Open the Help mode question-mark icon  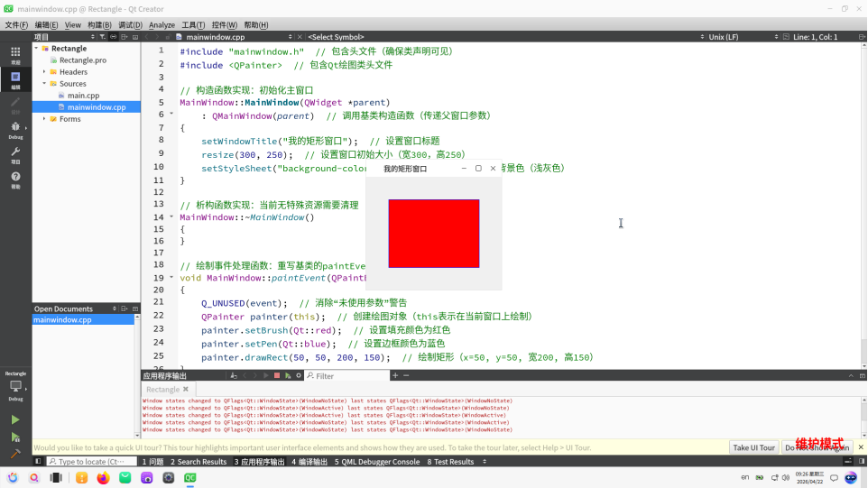coord(15,180)
